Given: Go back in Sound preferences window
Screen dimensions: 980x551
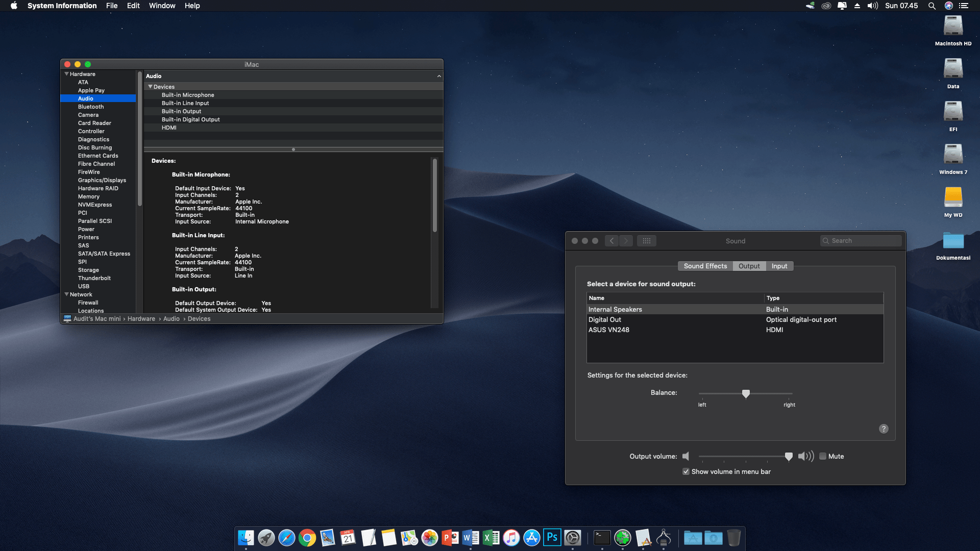Looking at the screenshot, I should pos(612,241).
